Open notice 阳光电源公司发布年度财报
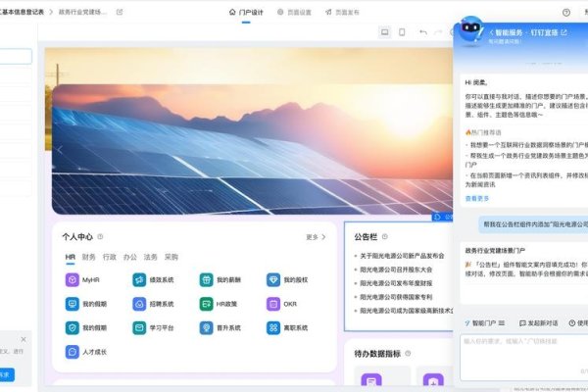The image size is (588, 392). 396,283
